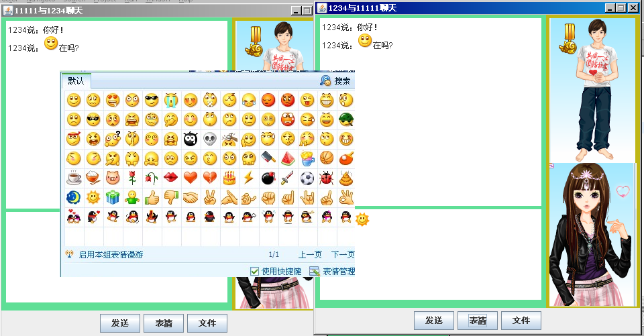Select the rock-on horns hand emoji
This screenshot has width=644, height=336.
coord(307,198)
